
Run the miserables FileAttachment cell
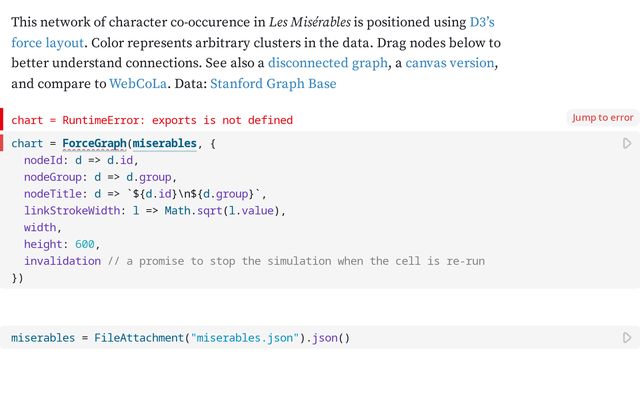[x=627, y=338]
